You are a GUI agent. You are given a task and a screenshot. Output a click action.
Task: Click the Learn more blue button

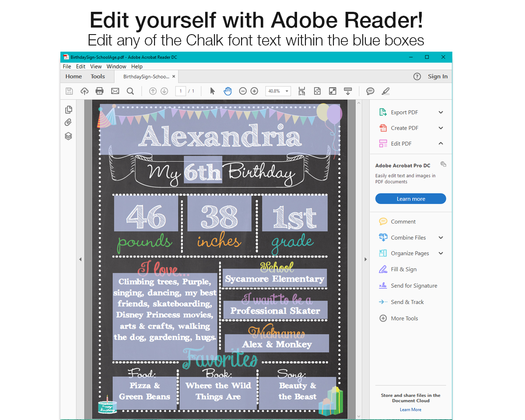click(x=411, y=199)
